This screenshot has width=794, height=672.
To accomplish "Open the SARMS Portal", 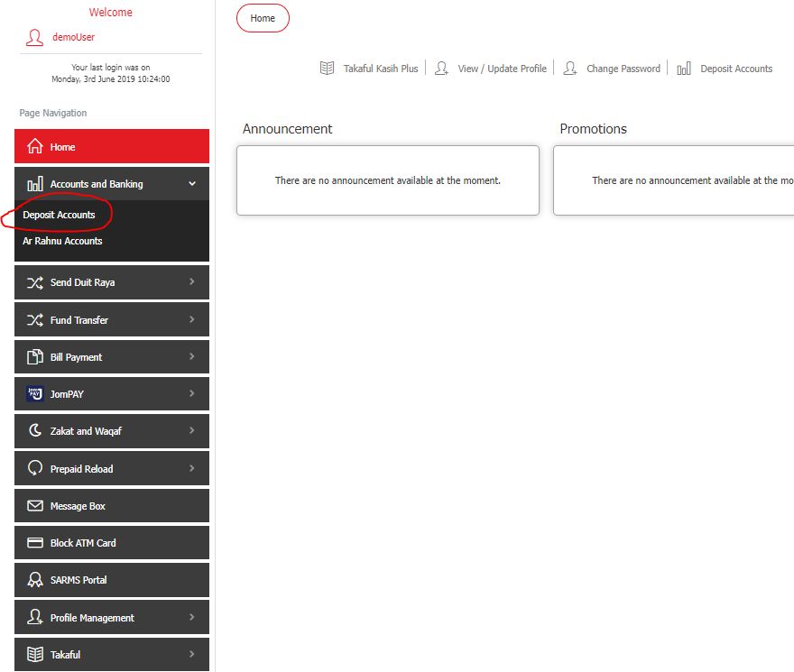I will click(111, 579).
